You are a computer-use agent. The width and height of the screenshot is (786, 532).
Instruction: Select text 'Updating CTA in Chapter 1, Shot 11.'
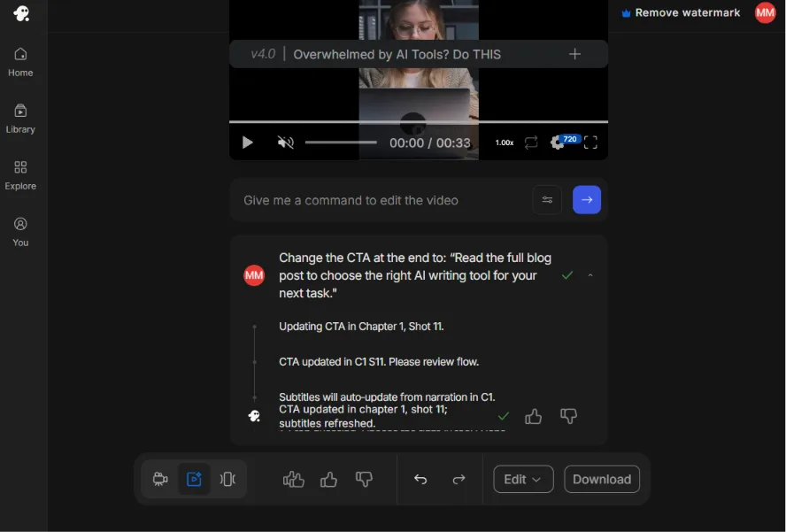coord(361,327)
